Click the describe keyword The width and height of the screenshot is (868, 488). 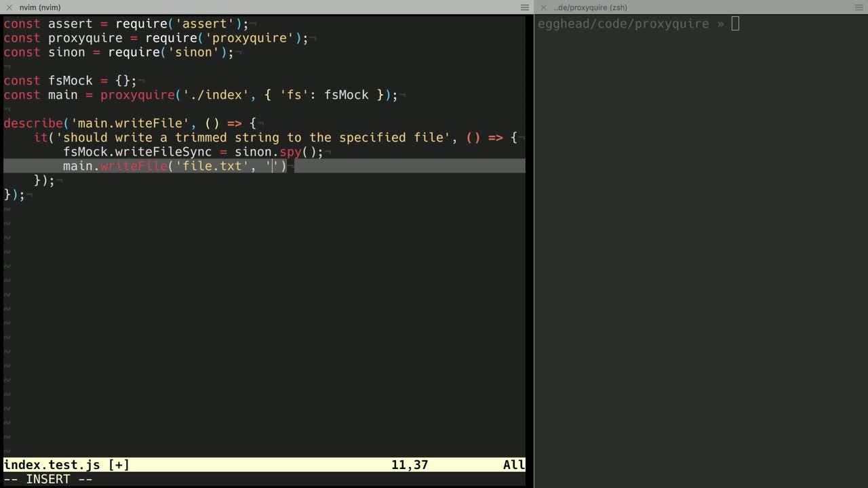33,123
